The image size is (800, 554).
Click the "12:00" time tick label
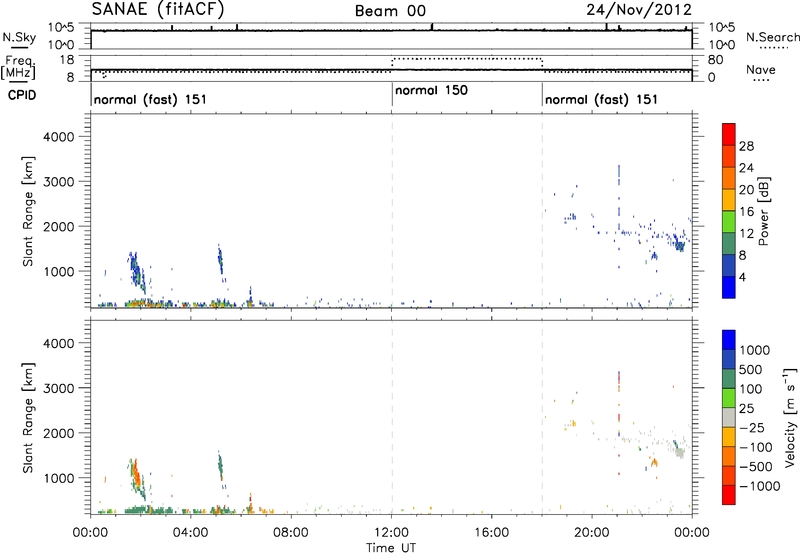391,533
